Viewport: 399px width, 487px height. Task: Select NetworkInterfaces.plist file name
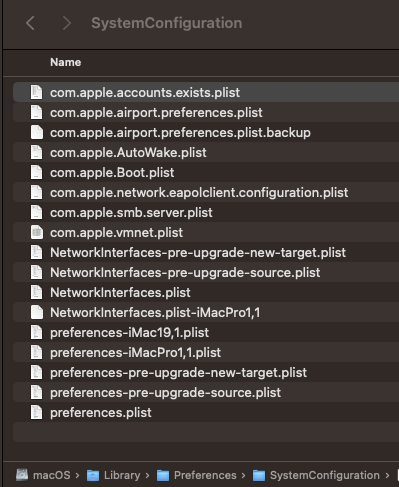120,292
